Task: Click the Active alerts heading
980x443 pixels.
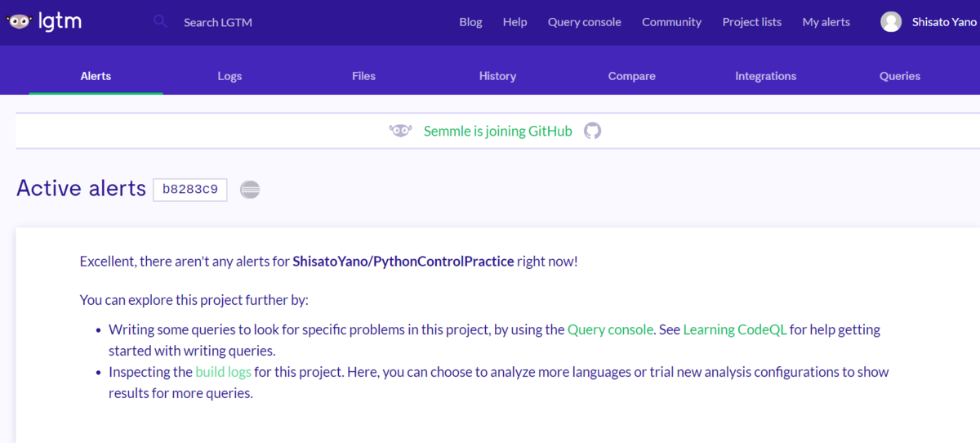Action: [x=81, y=189]
